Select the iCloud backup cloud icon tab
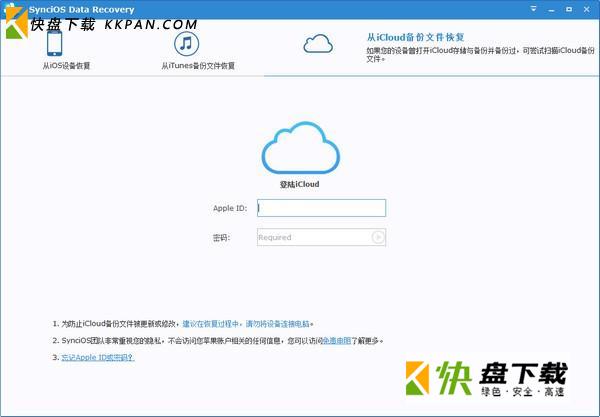 (x=318, y=44)
